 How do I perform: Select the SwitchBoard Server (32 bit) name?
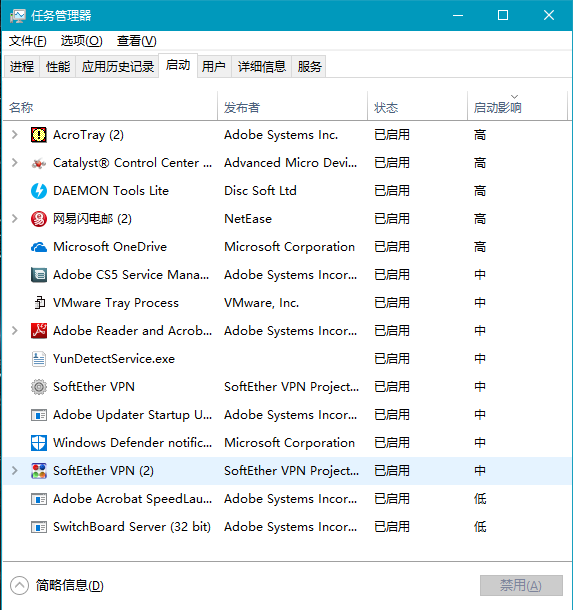(132, 527)
